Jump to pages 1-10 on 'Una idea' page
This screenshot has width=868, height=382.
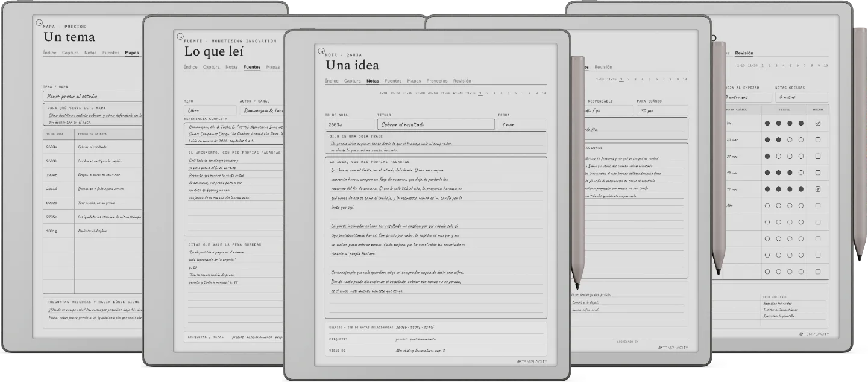383,93
